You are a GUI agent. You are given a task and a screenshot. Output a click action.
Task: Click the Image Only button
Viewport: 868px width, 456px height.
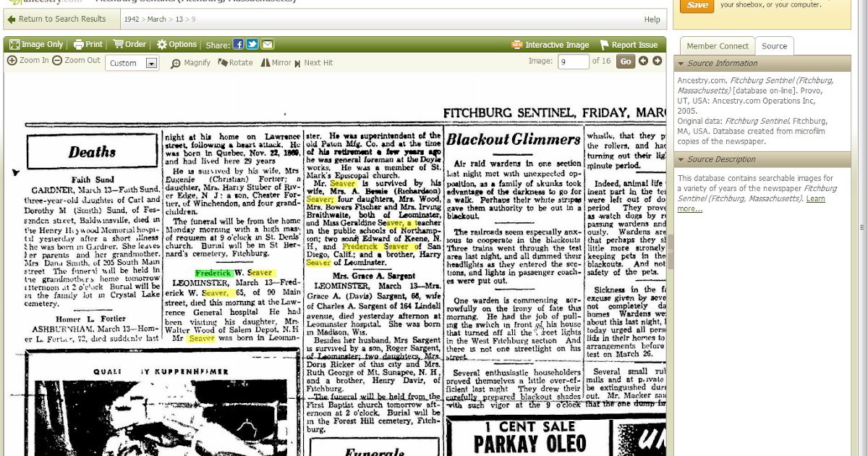click(x=36, y=44)
